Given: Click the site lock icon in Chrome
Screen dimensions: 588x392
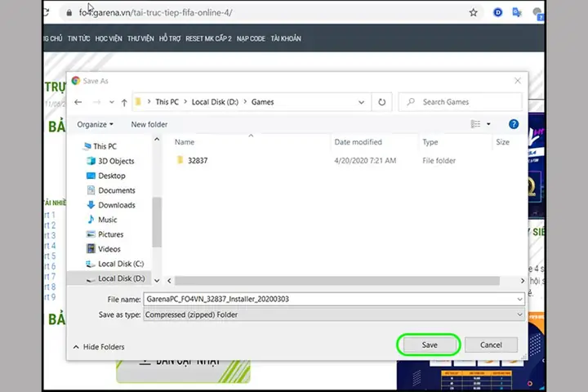Looking at the screenshot, I should coord(69,13).
